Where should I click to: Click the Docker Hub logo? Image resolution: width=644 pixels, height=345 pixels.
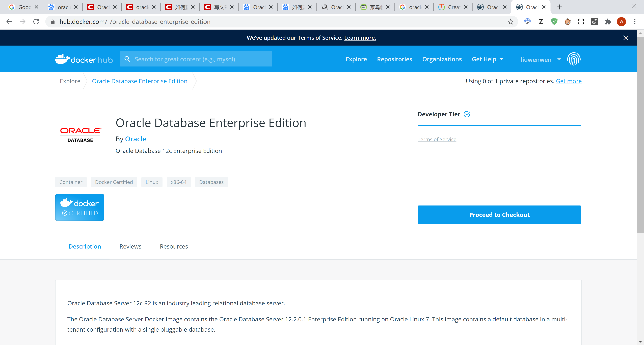(x=84, y=59)
